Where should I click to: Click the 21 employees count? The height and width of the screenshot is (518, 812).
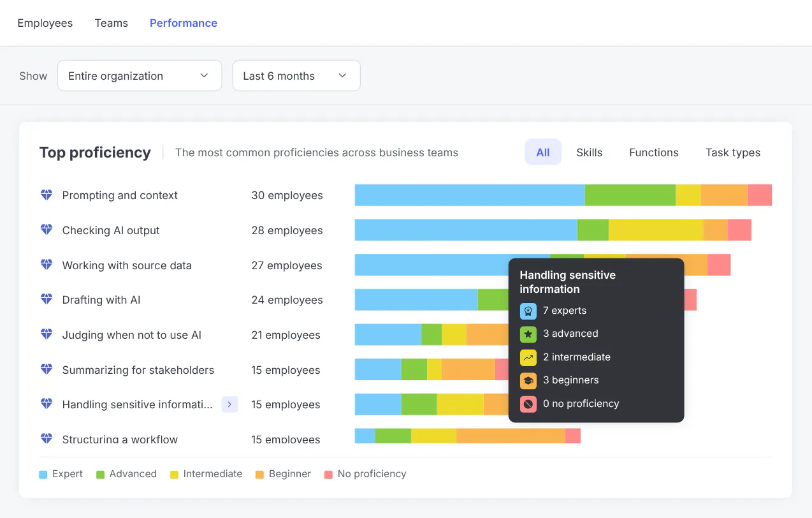286,335
